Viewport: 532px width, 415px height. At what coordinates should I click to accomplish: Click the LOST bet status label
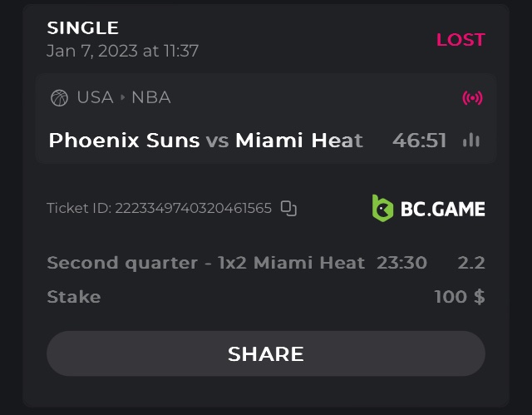[x=461, y=40]
